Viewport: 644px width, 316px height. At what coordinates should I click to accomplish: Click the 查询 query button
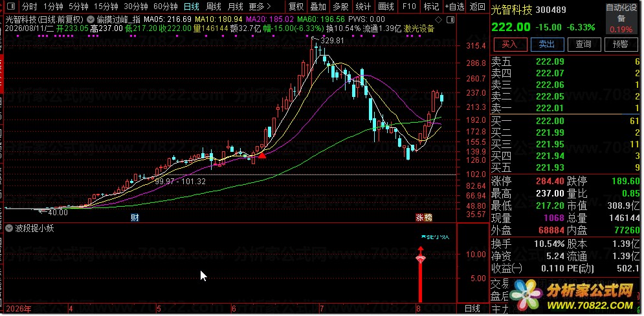[583, 44]
